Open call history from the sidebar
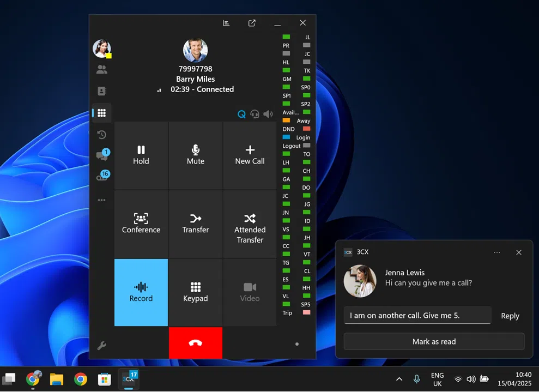 pos(102,135)
